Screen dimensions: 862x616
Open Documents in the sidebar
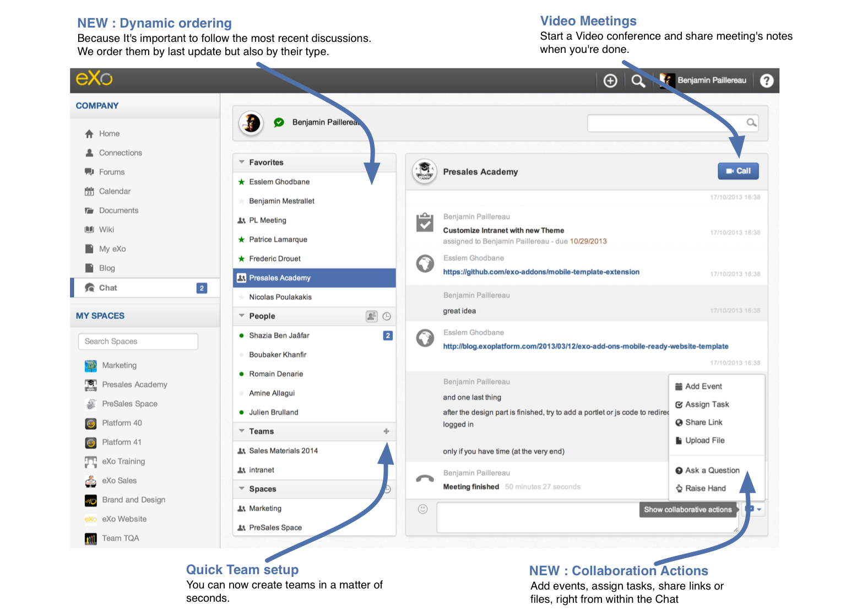pyautogui.click(x=118, y=211)
